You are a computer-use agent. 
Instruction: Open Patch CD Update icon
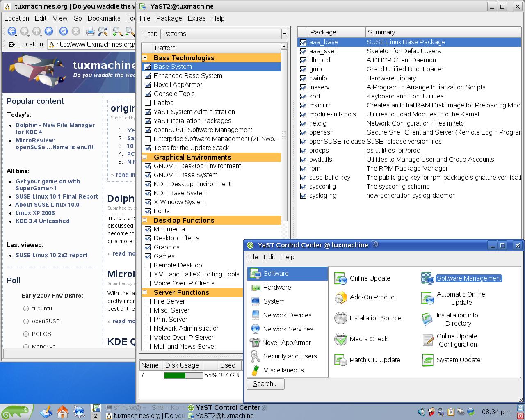coord(341,360)
